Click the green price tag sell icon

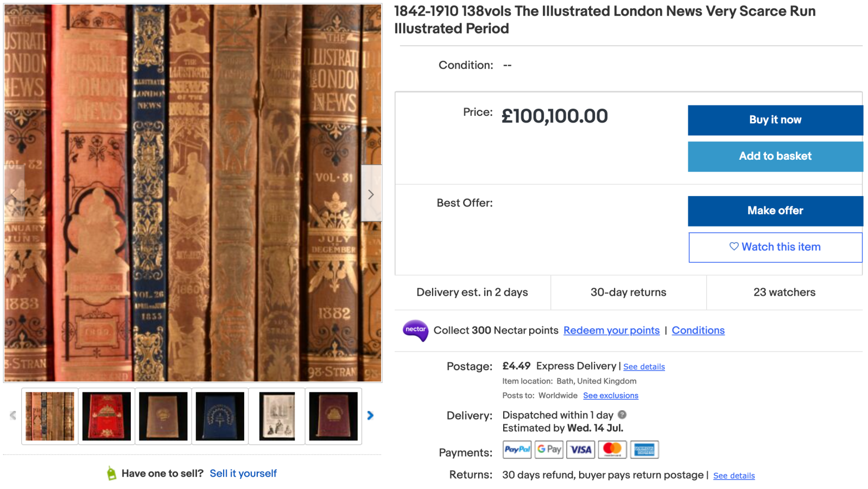click(111, 473)
